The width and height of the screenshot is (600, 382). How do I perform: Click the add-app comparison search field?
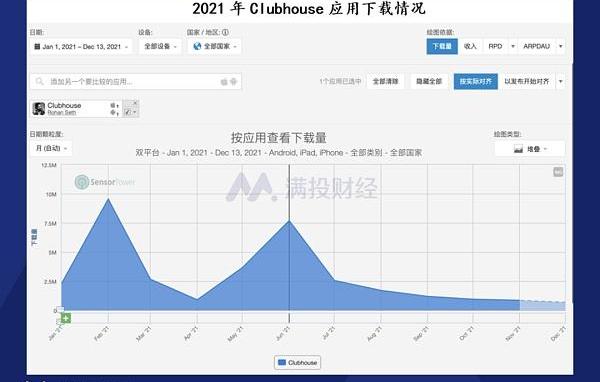point(135,82)
